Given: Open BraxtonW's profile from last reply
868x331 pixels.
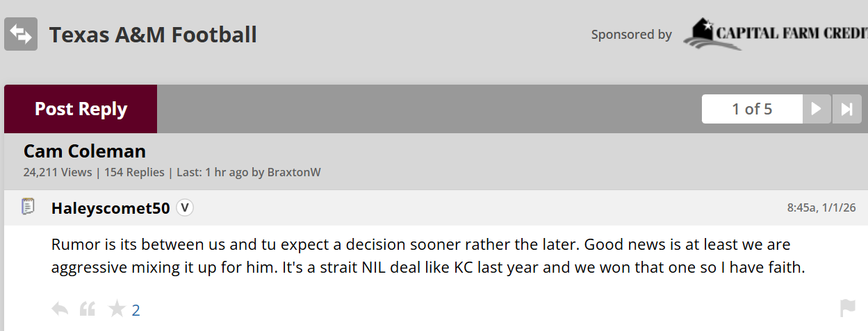Looking at the screenshot, I should point(294,172).
